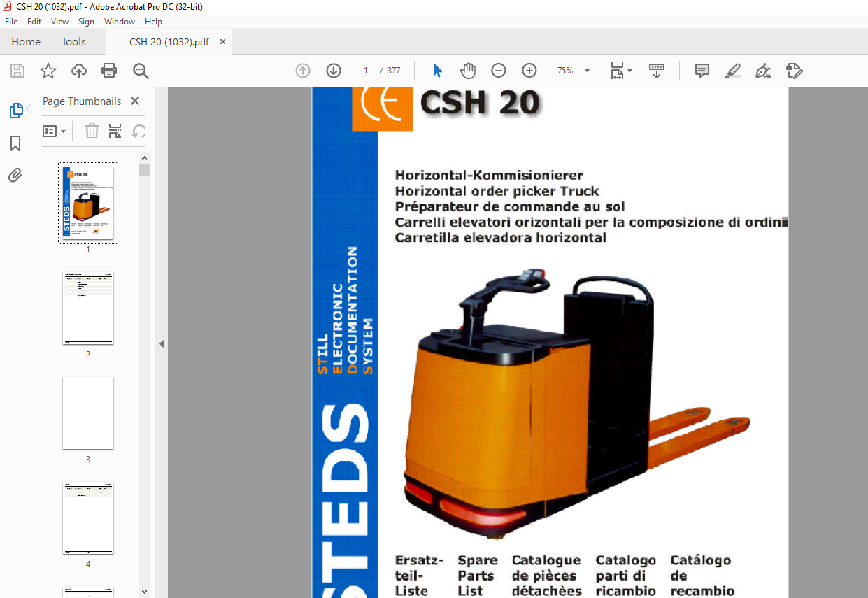The image size is (868, 598).
Task: Select the Highlight text pen
Action: click(733, 71)
